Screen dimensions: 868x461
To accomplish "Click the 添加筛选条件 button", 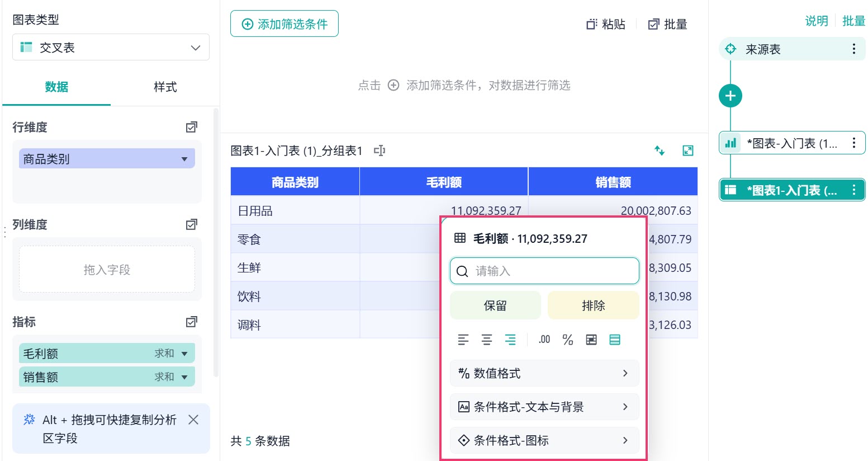I will 284,24.
